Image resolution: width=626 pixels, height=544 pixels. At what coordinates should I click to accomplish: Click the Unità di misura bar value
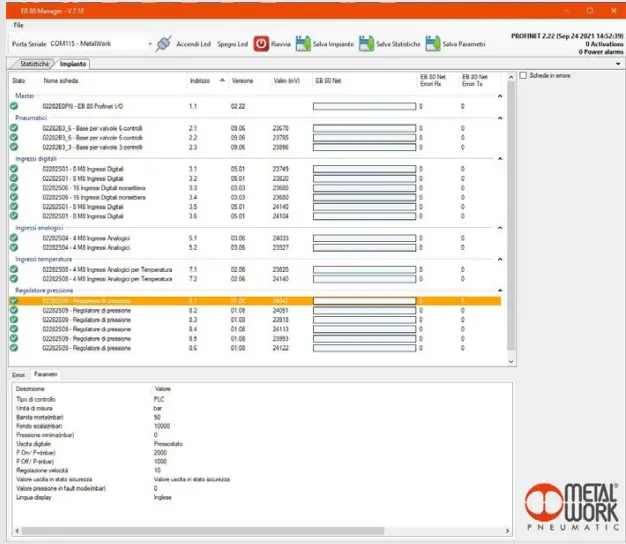(158, 408)
